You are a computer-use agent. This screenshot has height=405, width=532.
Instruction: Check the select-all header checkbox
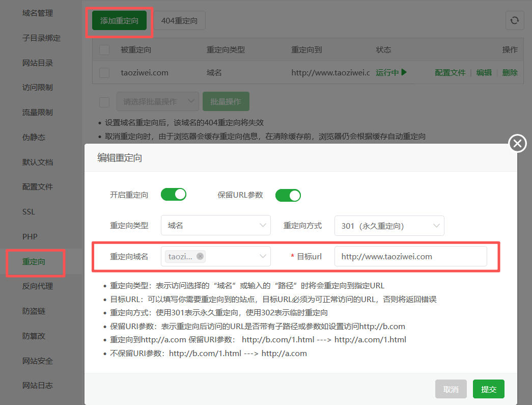104,50
